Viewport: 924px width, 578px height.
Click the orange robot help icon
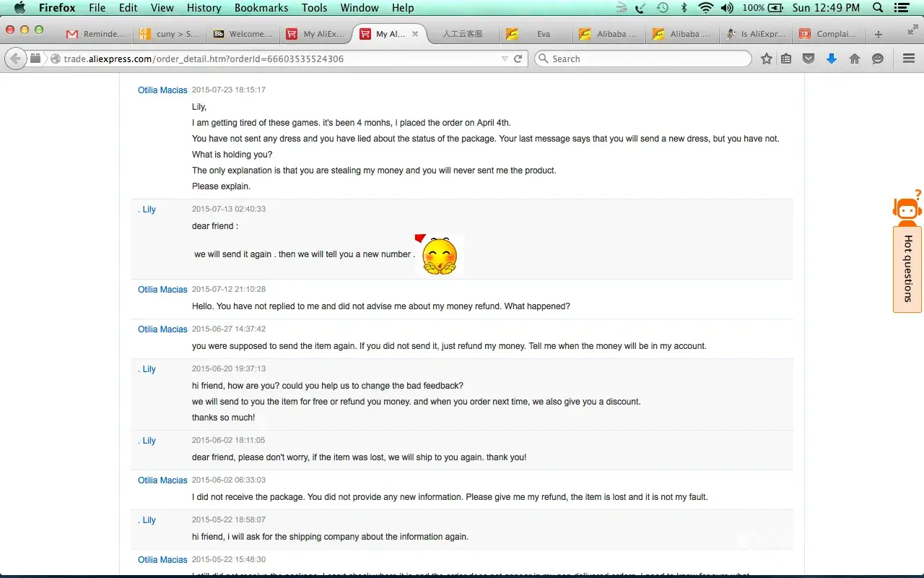pyautogui.click(x=907, y=208)
